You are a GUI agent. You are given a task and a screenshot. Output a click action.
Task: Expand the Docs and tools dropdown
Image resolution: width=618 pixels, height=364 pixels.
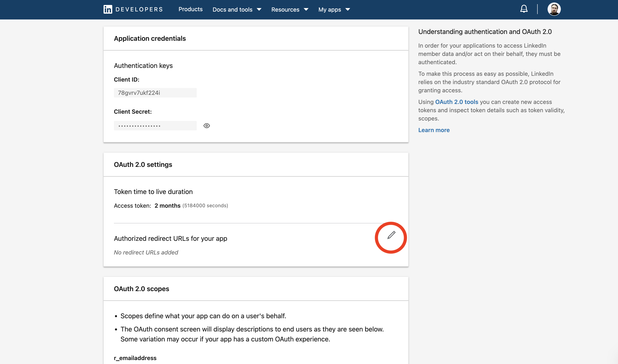point(237,10)
